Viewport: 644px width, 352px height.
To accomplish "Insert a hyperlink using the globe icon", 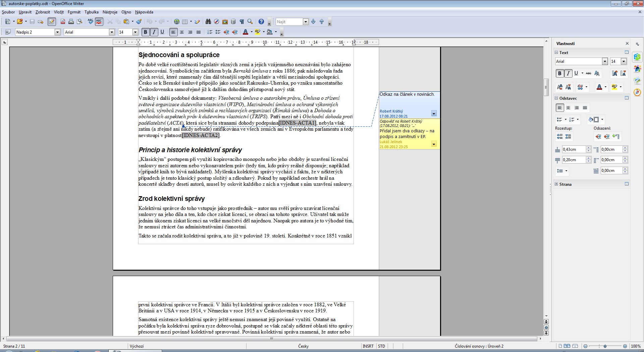I will [177, 22].
